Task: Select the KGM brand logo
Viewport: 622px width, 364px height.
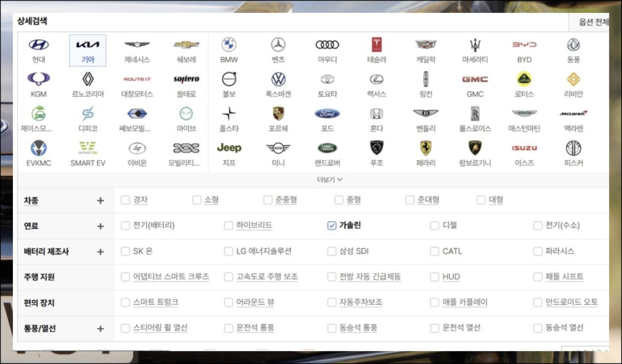Action: (x=38, y=79)
